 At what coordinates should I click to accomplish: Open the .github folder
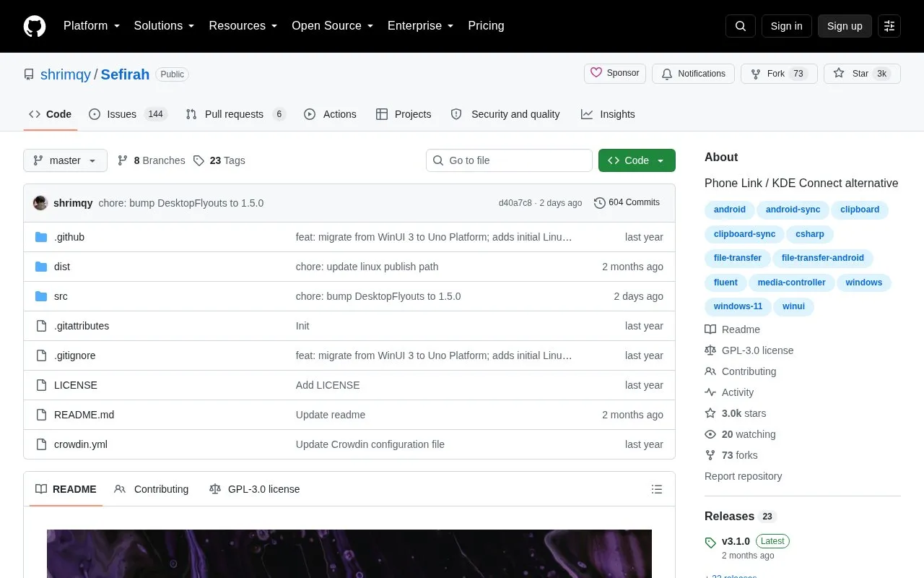[x=69, y=237]
